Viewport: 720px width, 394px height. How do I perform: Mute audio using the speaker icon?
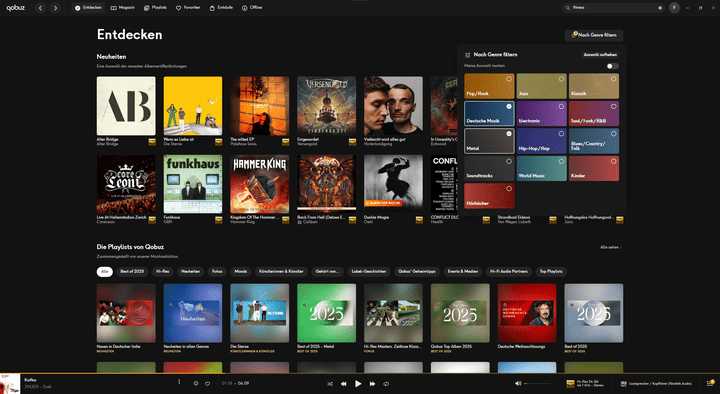[x=518, y=383]
